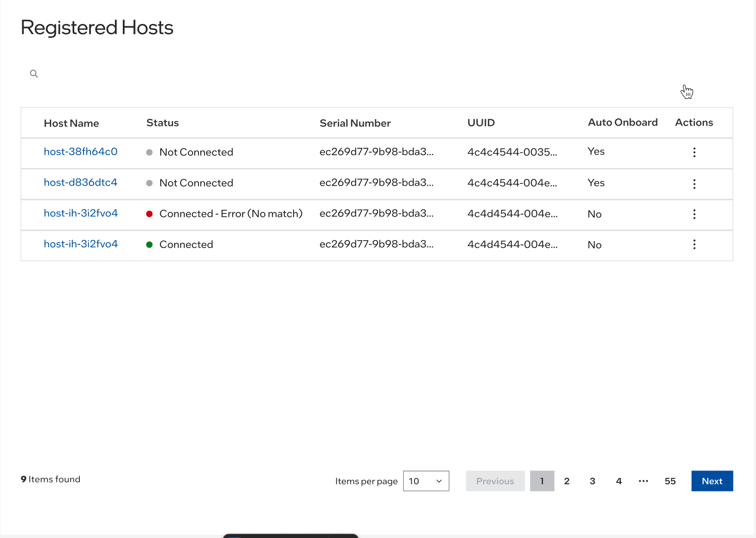This screenshot has height=538, width=756.
Task: Click the pagination ellipsis for more pages
Action: 643,481
